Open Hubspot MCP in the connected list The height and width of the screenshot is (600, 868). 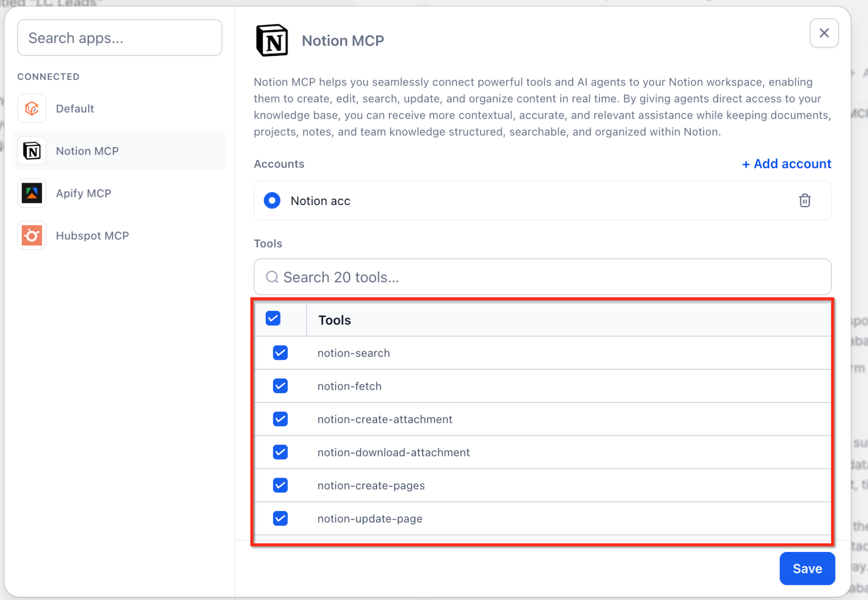pyautogui.click(x=120, y=236)
